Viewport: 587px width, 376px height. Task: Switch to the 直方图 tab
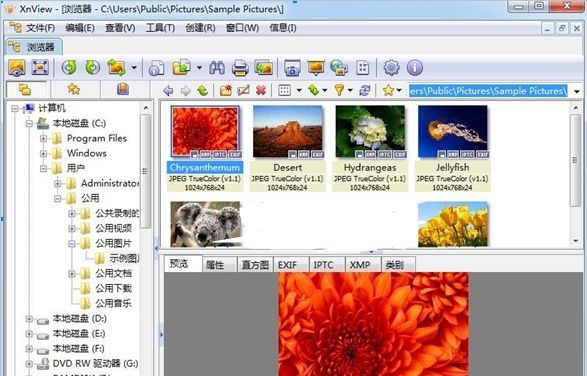click(255, 265)
